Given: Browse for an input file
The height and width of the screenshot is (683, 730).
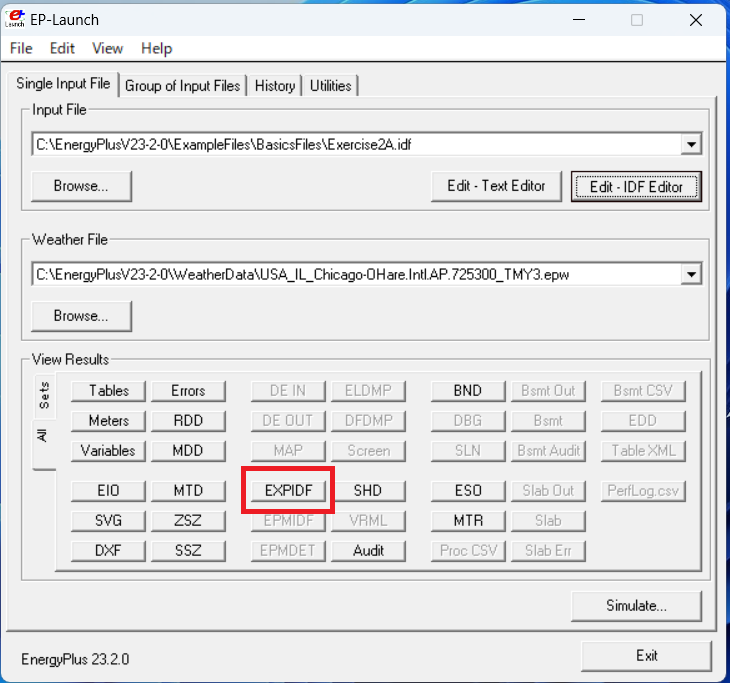Looking at the screenshot, I should pos(81,186).
